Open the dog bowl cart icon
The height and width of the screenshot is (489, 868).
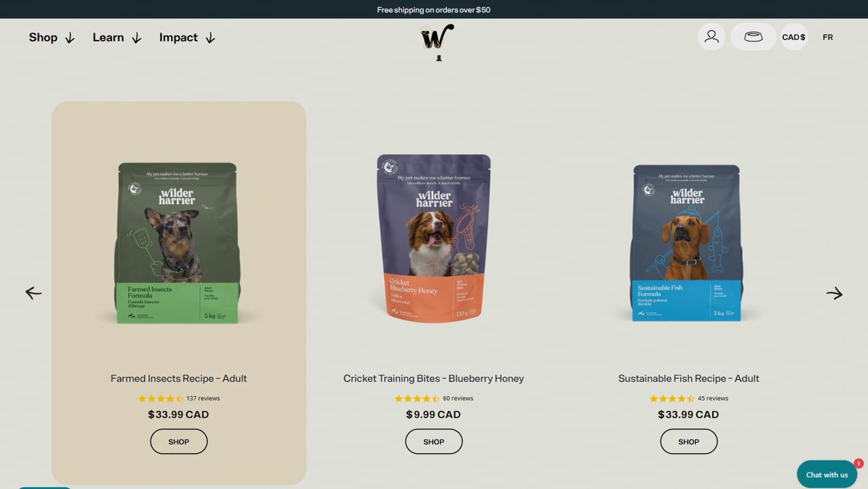point(753,37)
